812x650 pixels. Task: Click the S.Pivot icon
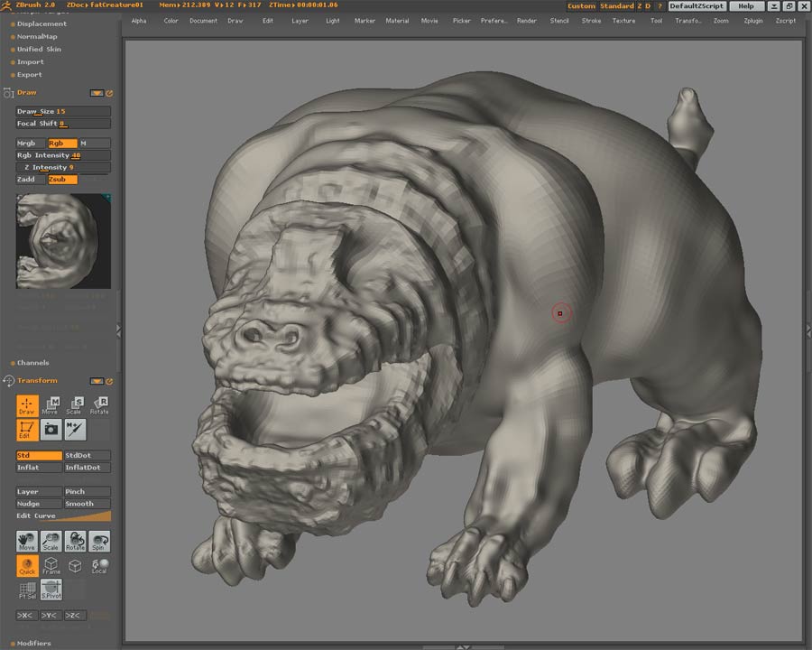tap(51, 590)
